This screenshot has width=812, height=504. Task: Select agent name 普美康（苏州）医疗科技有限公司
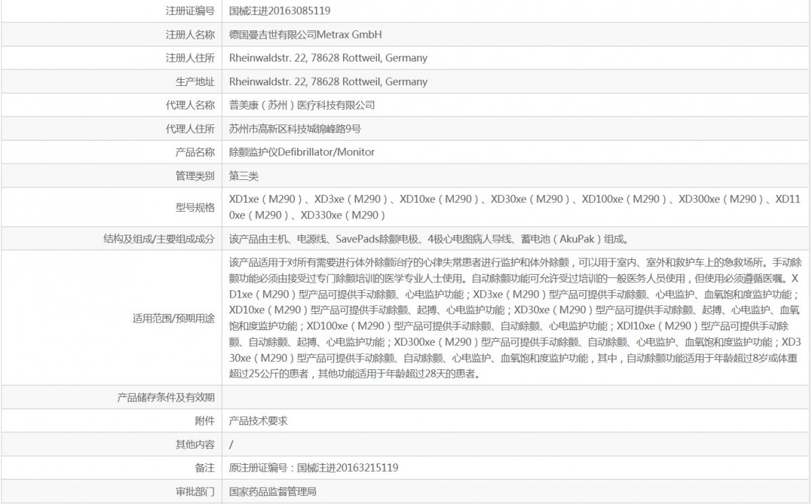(x=302, y=106)
